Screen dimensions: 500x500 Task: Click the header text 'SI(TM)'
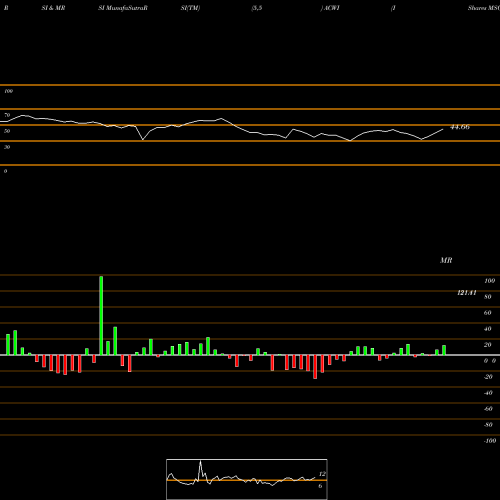click(190, 8)
